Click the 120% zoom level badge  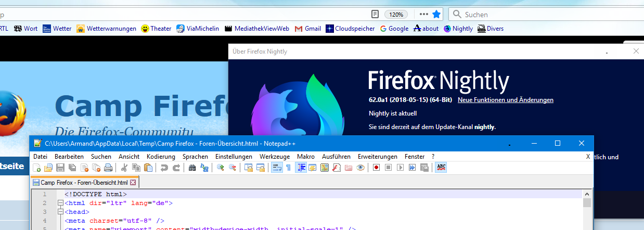click(x=396, y=15)
